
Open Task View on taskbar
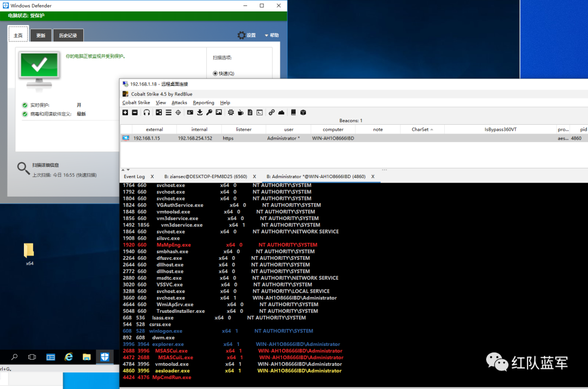point(32,357)
